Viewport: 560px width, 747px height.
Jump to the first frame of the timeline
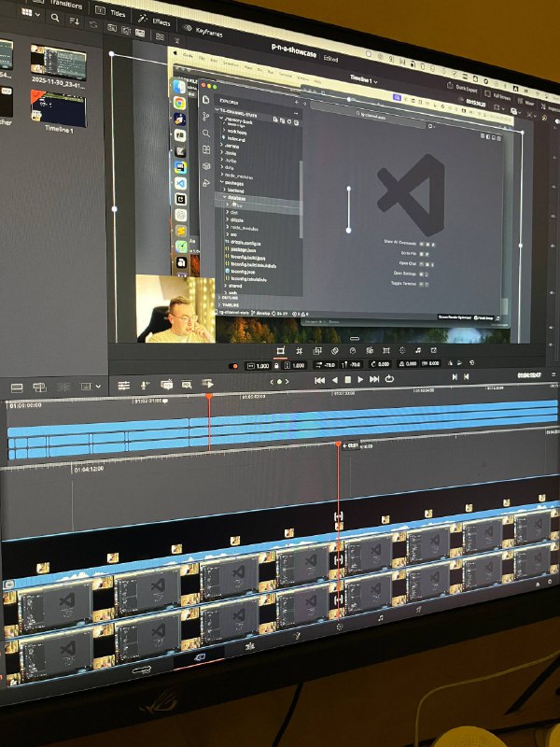point(319,380)
